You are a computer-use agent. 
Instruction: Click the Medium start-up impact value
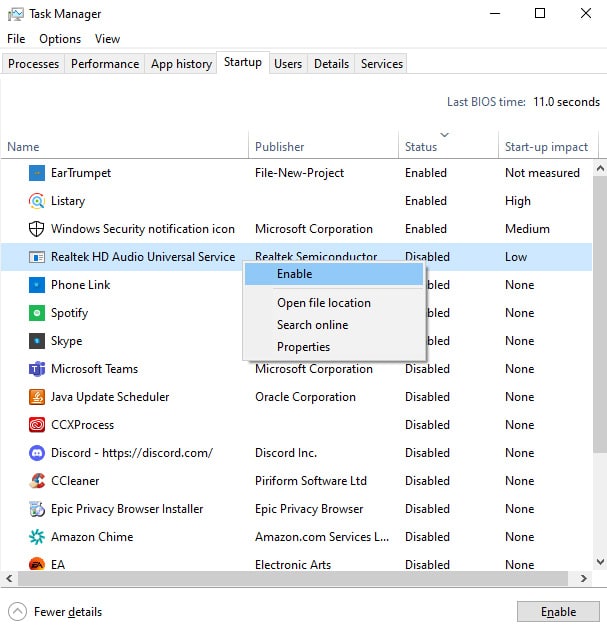click(x=527, y=229)
